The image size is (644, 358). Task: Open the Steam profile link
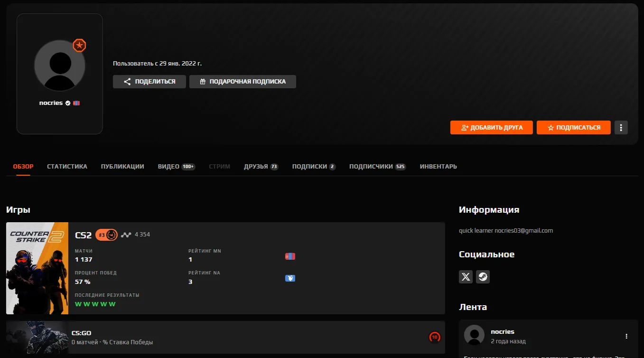(483, 277)
